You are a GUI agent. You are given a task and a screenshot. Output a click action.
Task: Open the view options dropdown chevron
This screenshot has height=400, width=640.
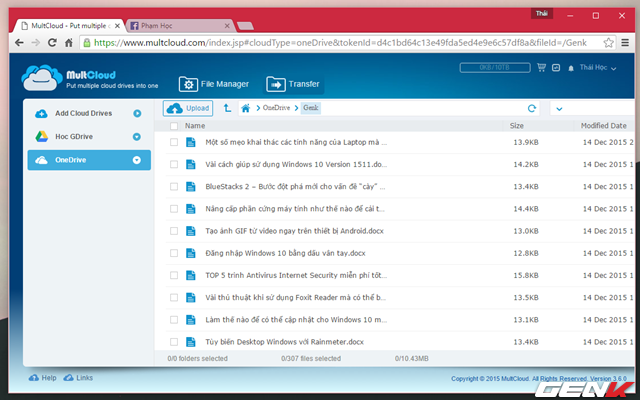tap(557, 108)
